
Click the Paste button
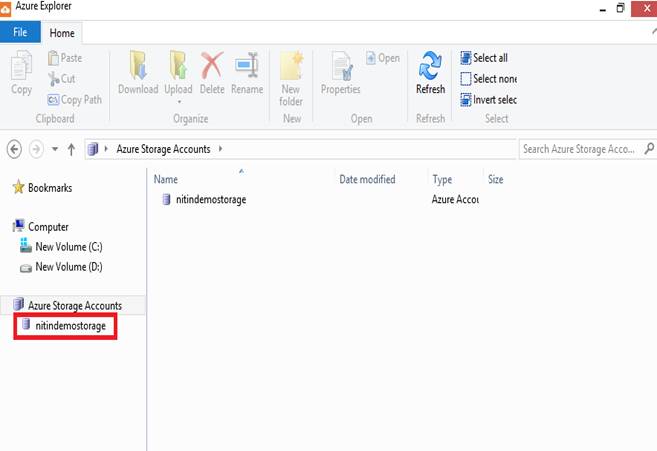coord(65,58)
